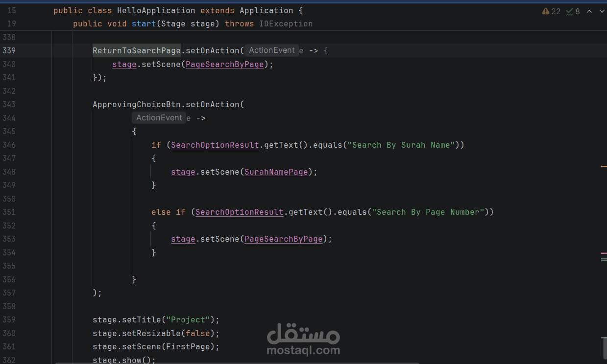
Task: Click the horizontal scrollbar at editor bottom
Action: click(x=237, y=363)
